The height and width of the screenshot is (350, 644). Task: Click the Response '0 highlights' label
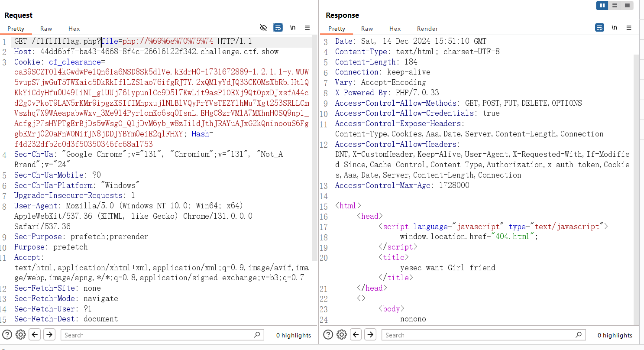point(615,335)
